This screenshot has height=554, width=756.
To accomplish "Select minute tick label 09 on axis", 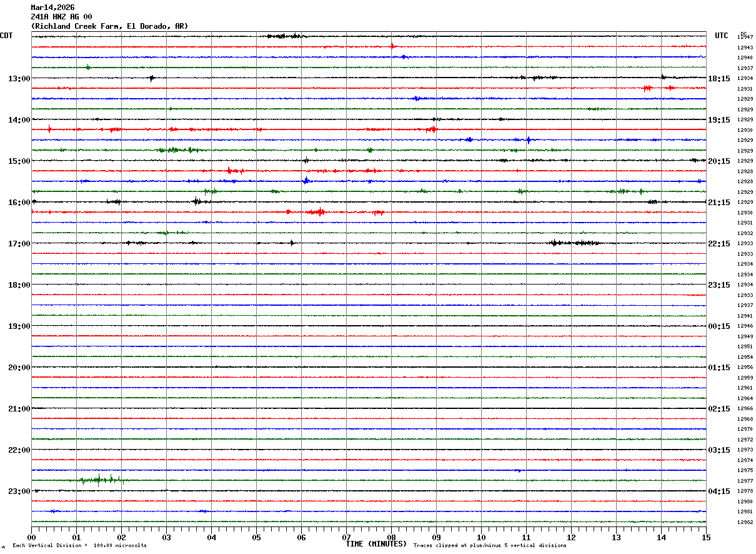I will (436, 537).
